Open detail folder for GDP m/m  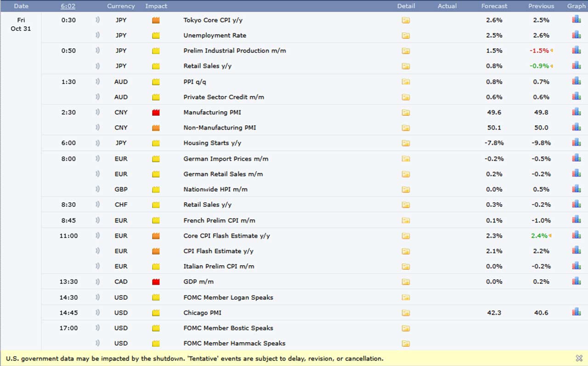[x=406, y=282]
